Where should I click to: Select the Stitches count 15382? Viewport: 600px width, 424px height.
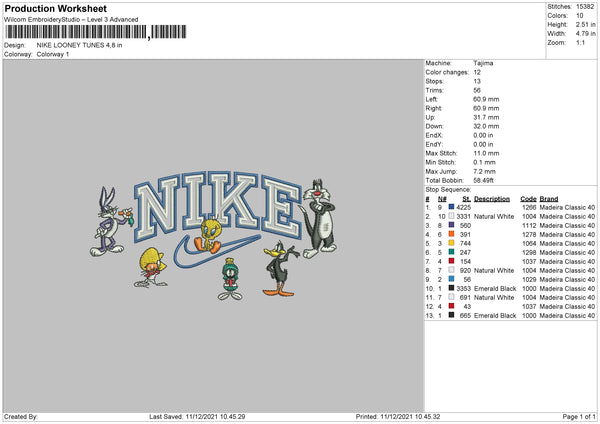[585, 7]
